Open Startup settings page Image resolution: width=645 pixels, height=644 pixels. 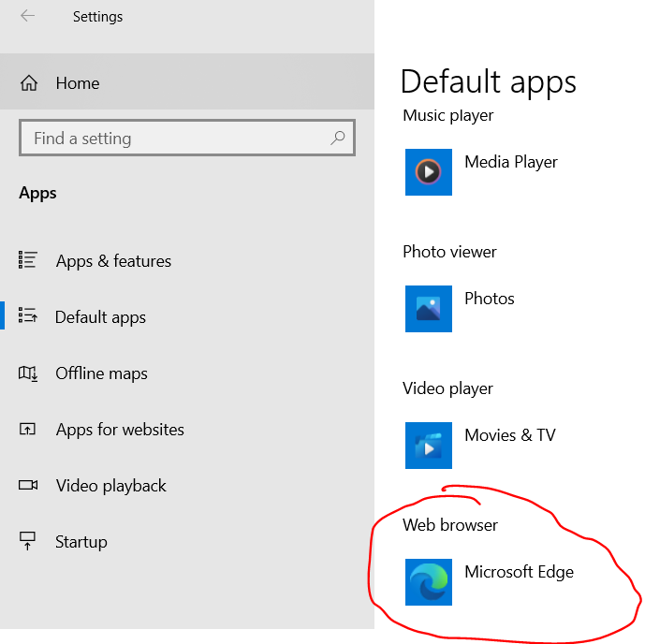click(187, 541)
